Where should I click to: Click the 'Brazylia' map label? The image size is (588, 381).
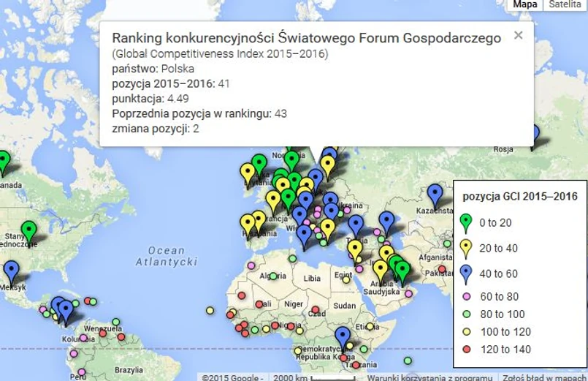[x=129, y=370]
